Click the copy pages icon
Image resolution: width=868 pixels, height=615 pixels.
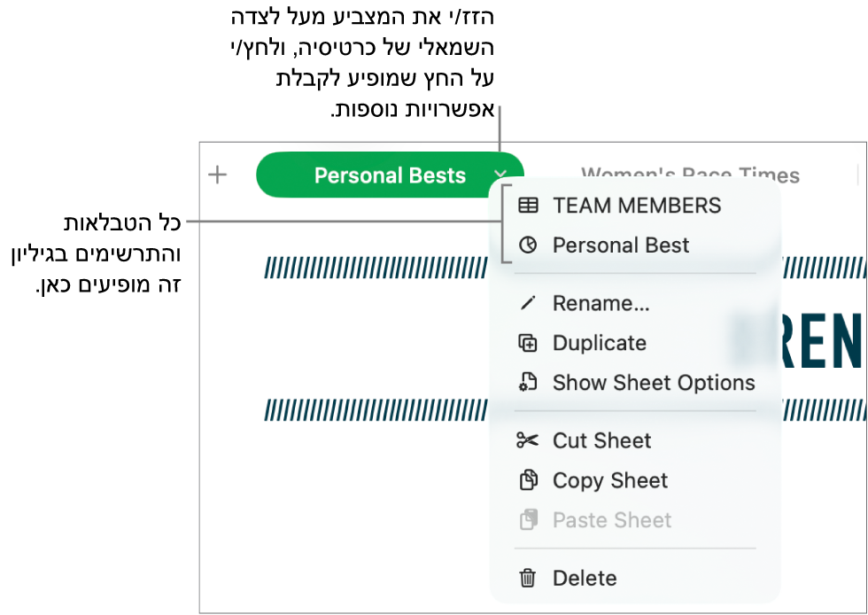[528, 480]
